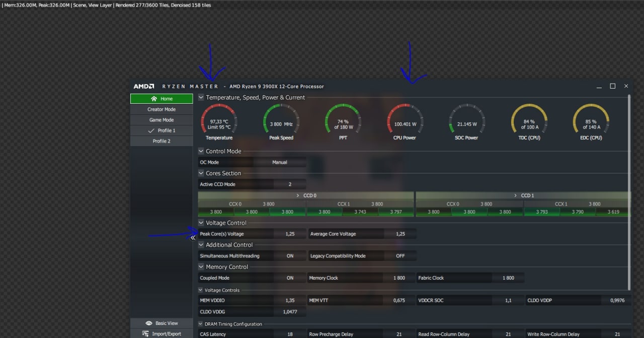This screenshot has width=644, height=338.
Task: Click CLDO VDDP value 0,9976
Action: pyautogui.click(x=617, y=300)
